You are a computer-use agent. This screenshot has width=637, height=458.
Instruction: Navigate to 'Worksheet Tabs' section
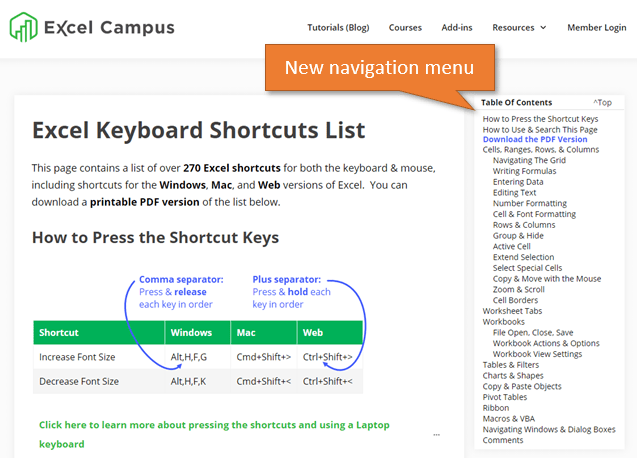point(512,311)
